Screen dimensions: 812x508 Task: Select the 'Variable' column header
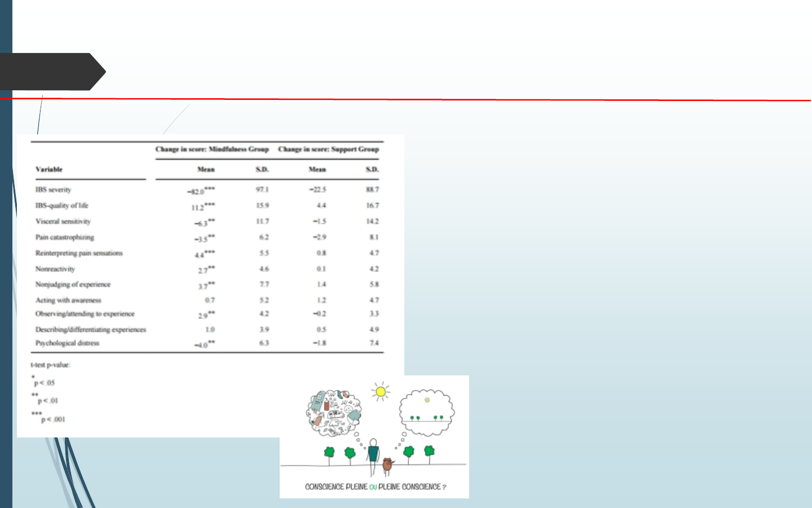[49, 169]
